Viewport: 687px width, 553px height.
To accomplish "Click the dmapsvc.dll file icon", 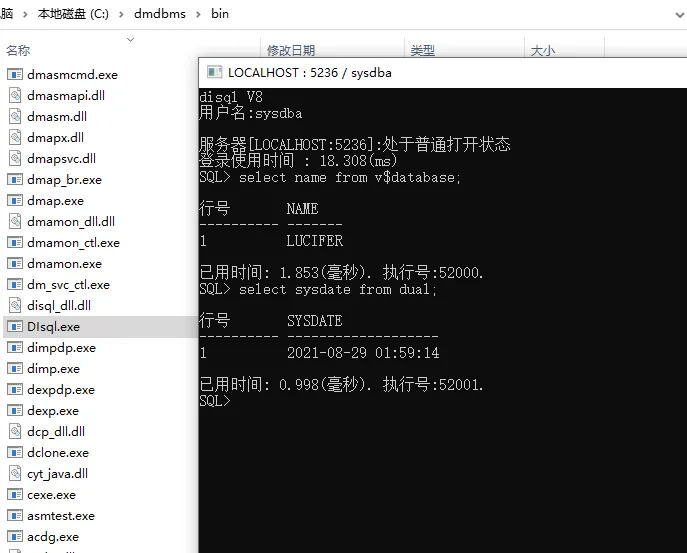I will (x=15, y=159).
